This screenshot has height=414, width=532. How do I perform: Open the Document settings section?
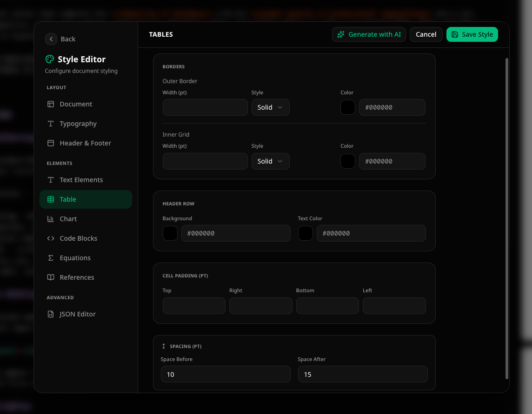pyautogui.click(x=86, y=104)
